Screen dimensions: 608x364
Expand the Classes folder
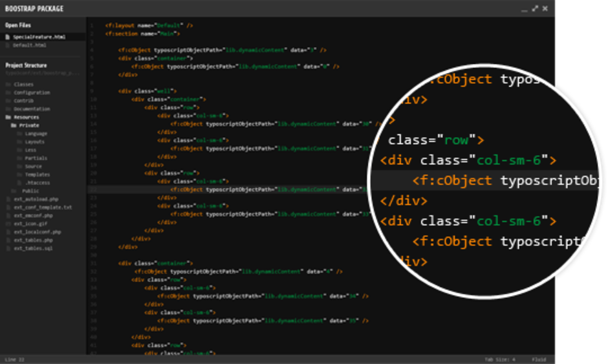pyautogui.click(x=24, y=85)
